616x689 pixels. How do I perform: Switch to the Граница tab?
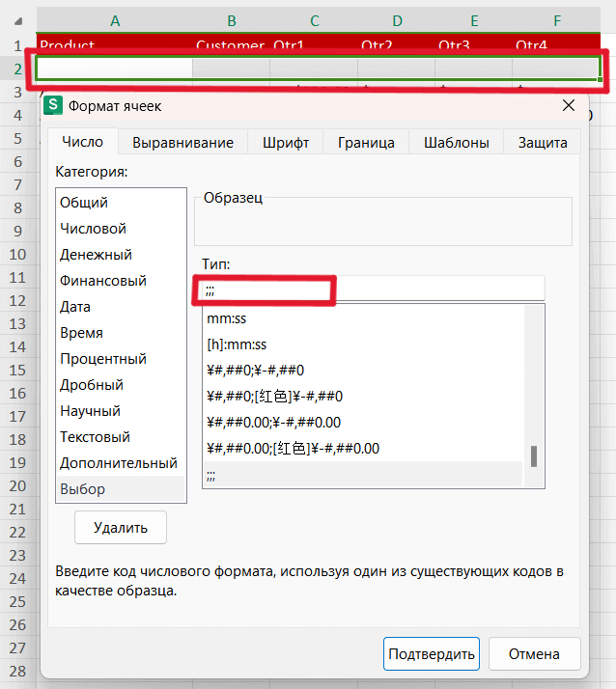pos(366,143)
